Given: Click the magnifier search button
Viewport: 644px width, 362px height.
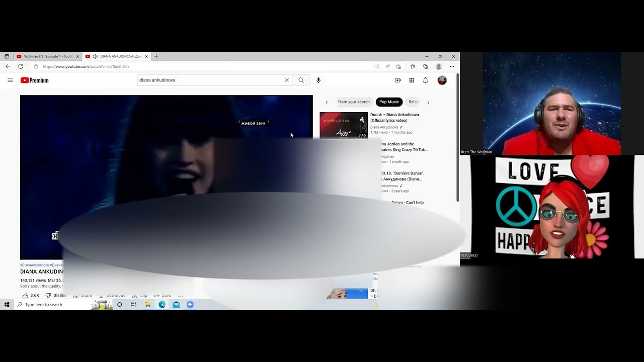Looking at the screenshot, I should (301, 80).
